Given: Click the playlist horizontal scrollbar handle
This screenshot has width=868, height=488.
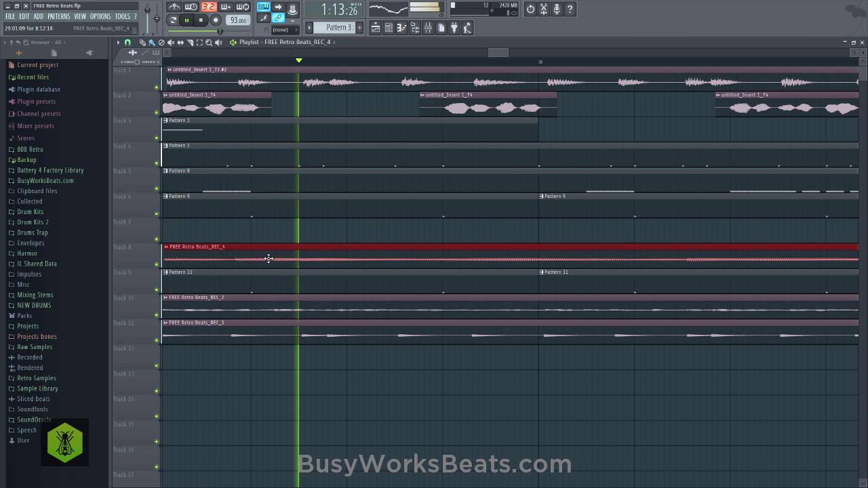Looking at the screenshot, I should (498, 53).
